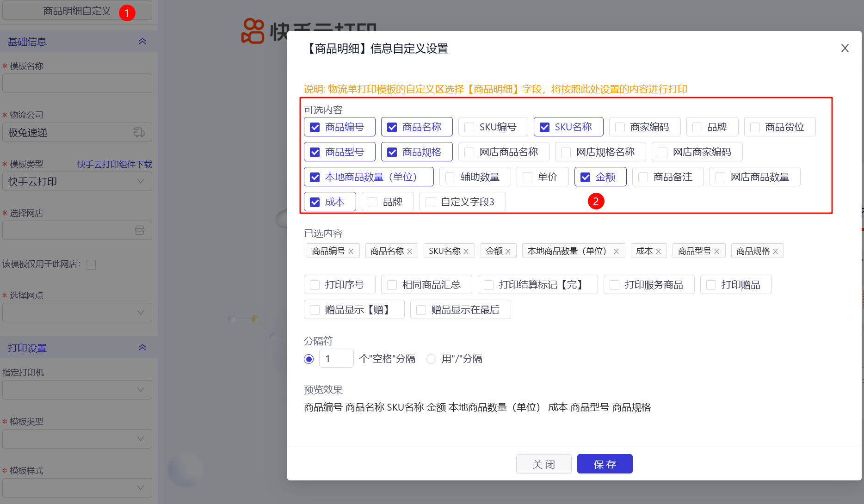This screenshot has height=504, width=864.
Task: Uncheck 商品型号 in 可选内容
Action: coord(315,152)
